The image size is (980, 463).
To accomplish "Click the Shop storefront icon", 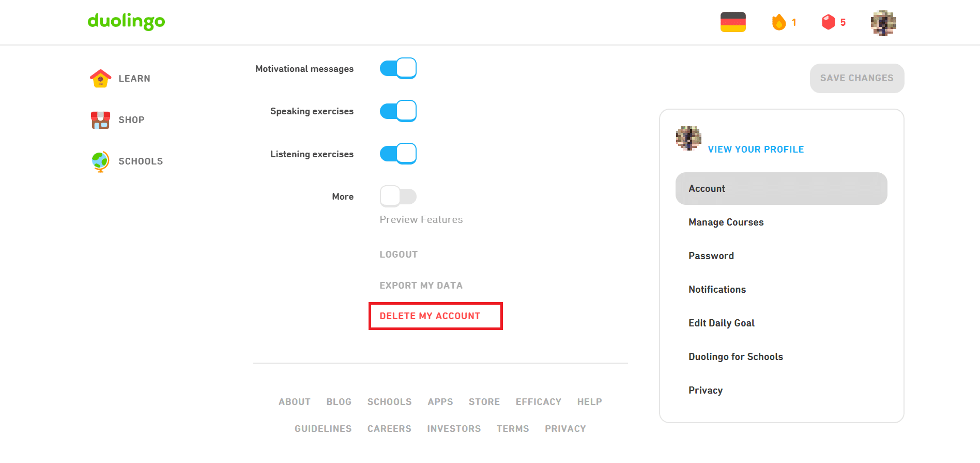I will click(x=100, y=120).
